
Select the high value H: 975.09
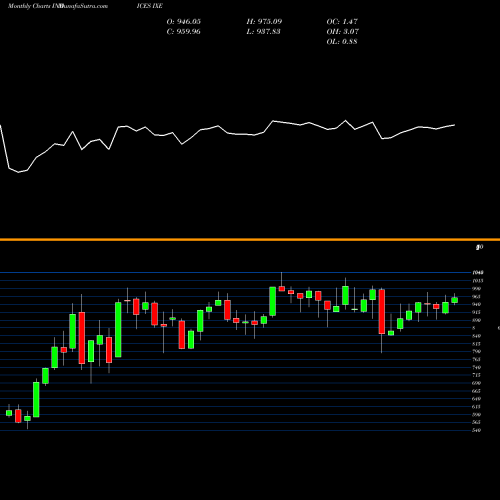[264, 22]
